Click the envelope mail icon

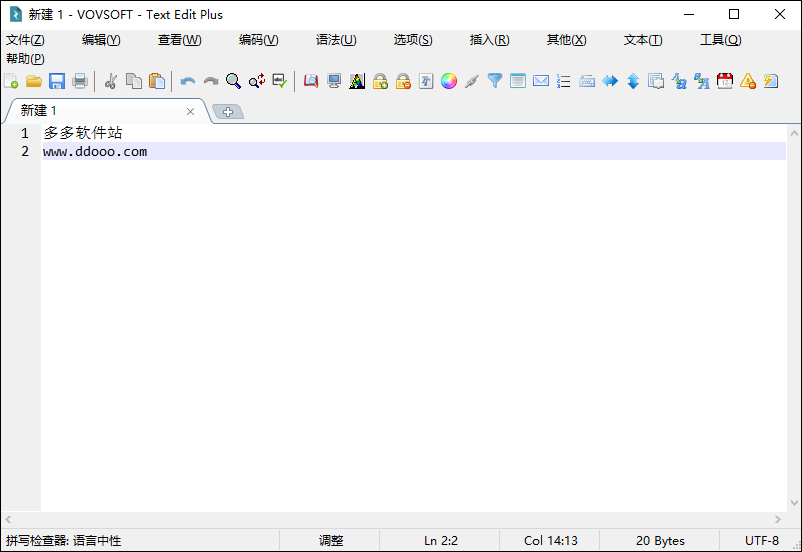[x=541, y=81]
